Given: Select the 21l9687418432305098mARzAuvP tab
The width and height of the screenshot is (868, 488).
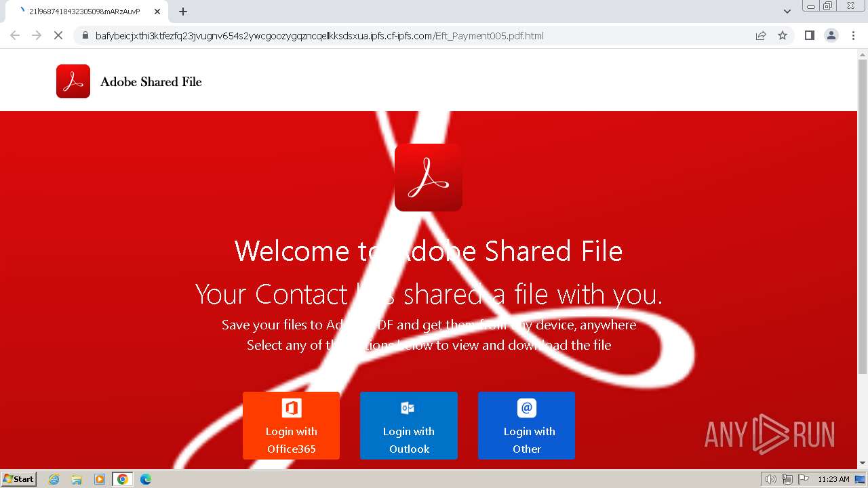Looking at the screenshot, I should [88, 12].
